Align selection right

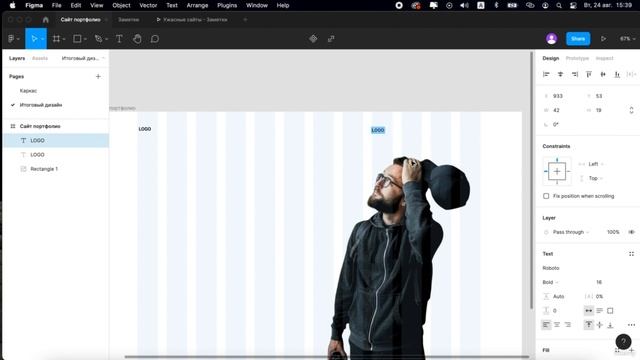coord(575,74)
